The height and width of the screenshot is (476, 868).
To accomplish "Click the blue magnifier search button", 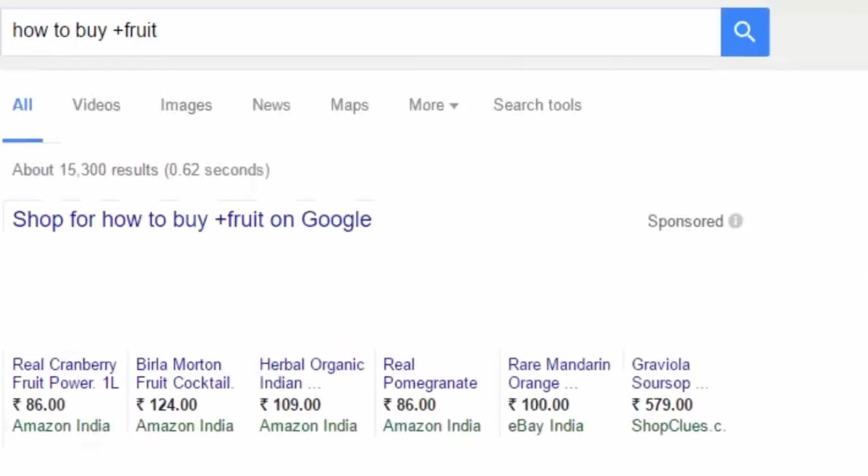I will click(745, 32).
